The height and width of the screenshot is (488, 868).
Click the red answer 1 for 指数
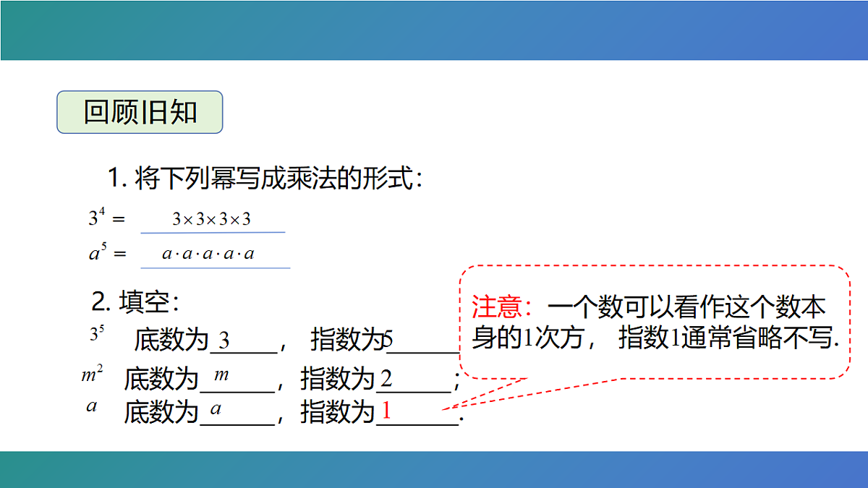point(386,411)
